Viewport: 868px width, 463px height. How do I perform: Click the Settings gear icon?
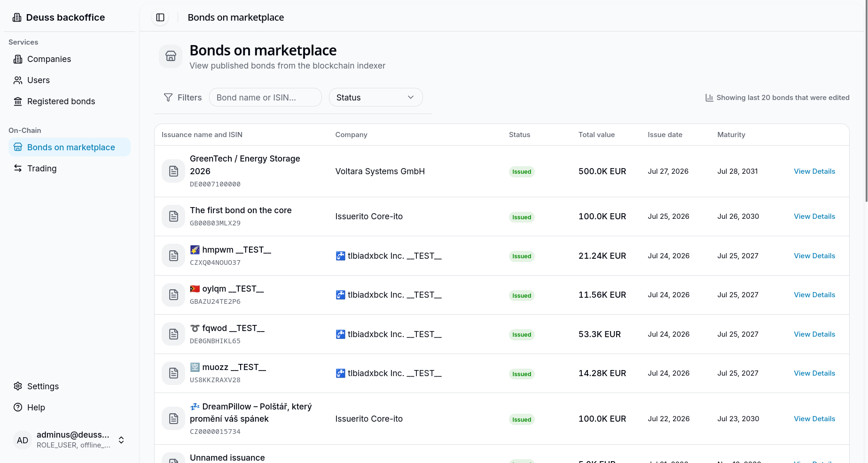pos(18,386)
